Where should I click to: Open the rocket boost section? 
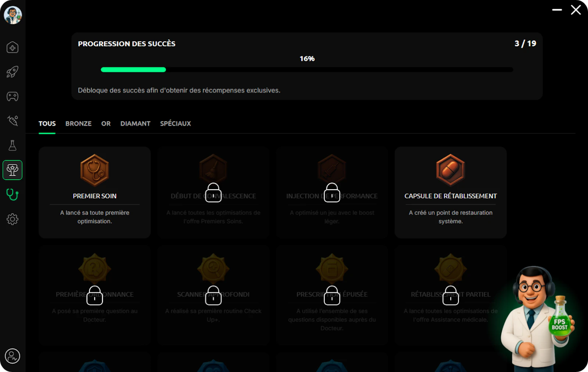(12, 72)
